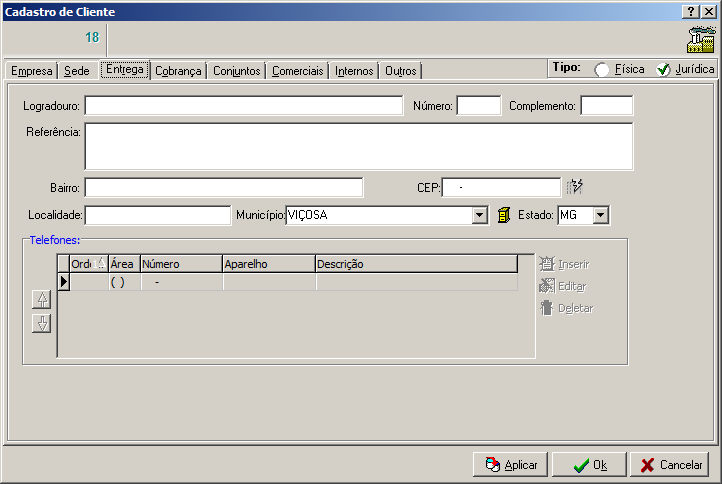Expand the Município dropdown list
722x484 pixels.
[x=479, y=215]
